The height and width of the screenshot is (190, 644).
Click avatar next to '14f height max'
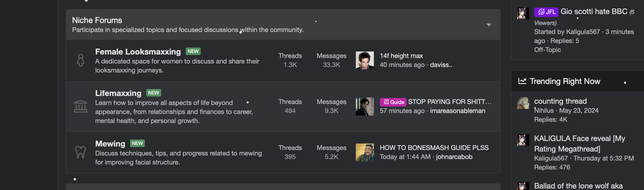pos(365,60)
